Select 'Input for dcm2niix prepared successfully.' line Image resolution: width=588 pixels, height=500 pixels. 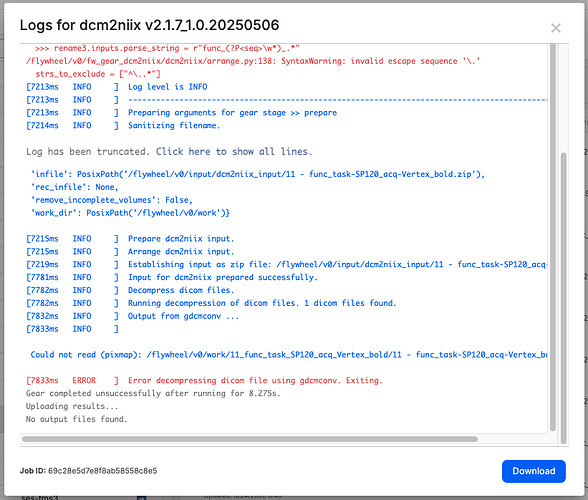(x=172, y=277)
